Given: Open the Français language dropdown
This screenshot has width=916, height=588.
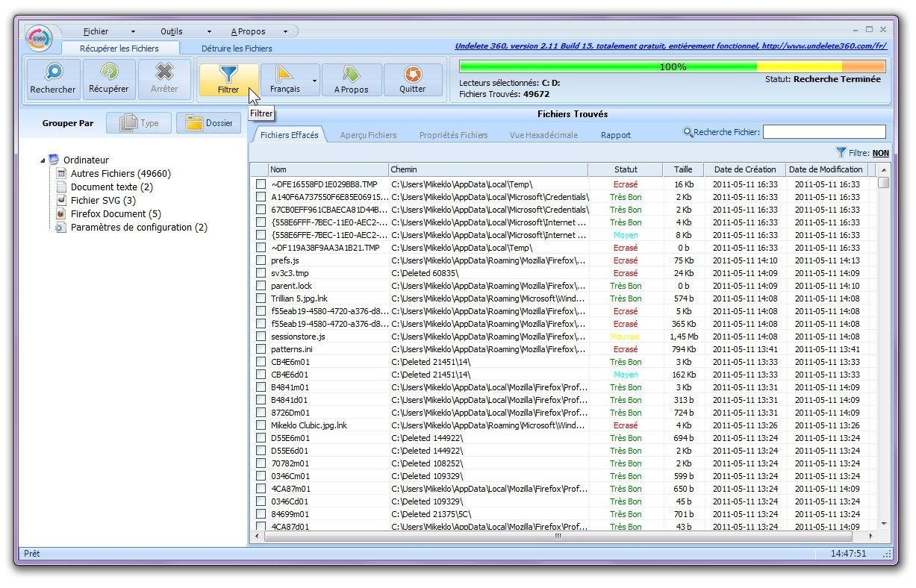Looking at the screenshot, I should pyautogui.click(x=313, y=79).
